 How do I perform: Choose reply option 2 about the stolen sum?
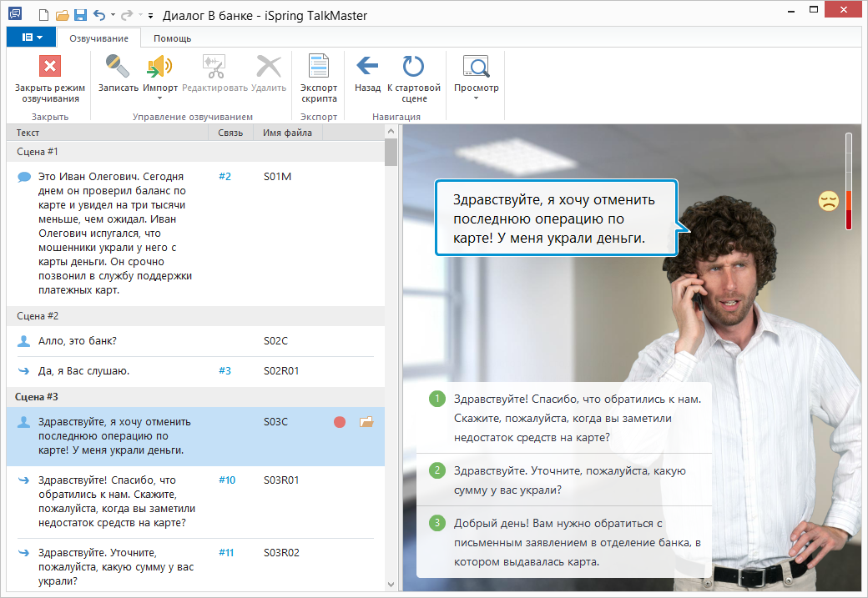(564, 480)
